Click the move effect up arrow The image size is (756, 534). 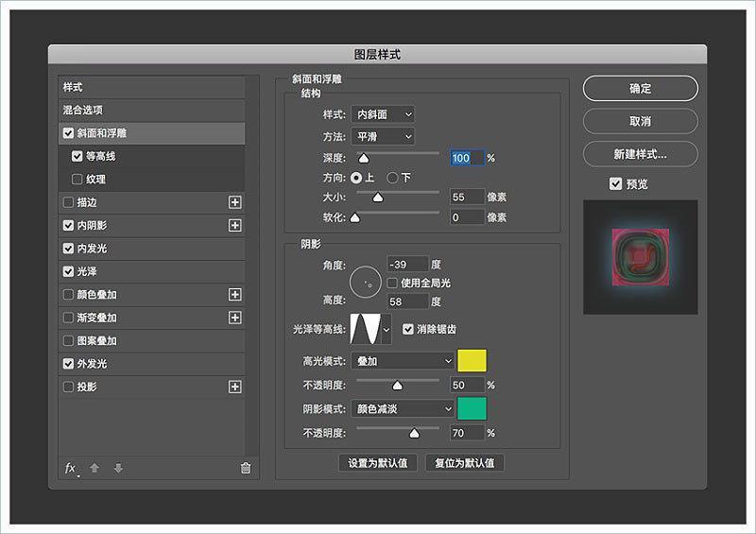(x=94, y=468)
